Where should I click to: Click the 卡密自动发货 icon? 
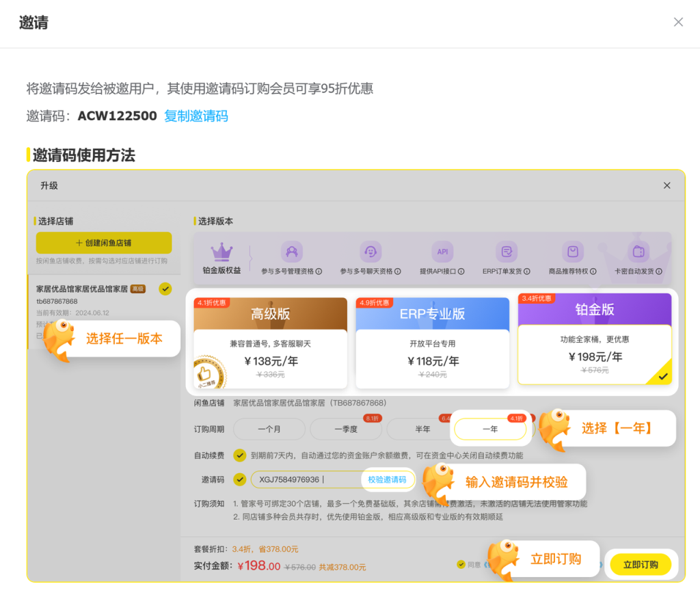pos(638,252)
